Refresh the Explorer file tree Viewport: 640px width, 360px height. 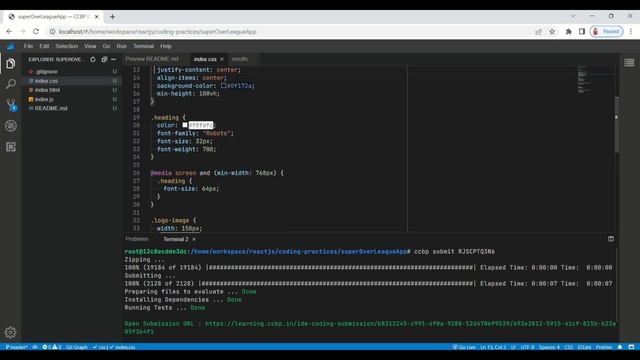[93, 60]
